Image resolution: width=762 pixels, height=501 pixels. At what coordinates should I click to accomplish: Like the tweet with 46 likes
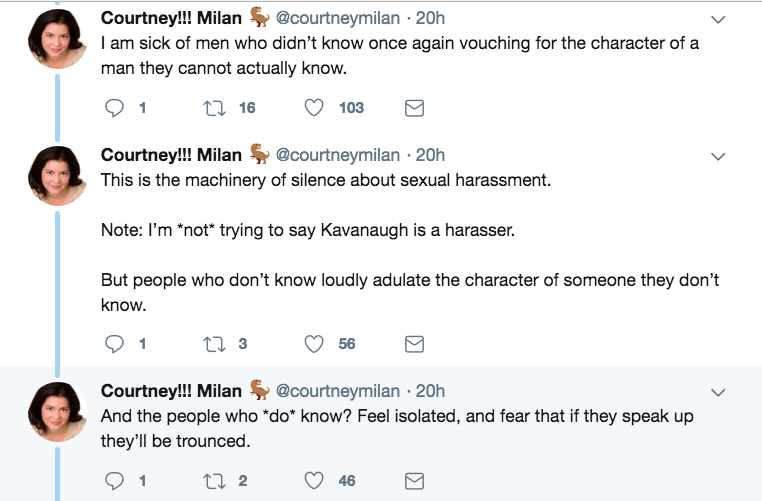click(x=314, y=481)
